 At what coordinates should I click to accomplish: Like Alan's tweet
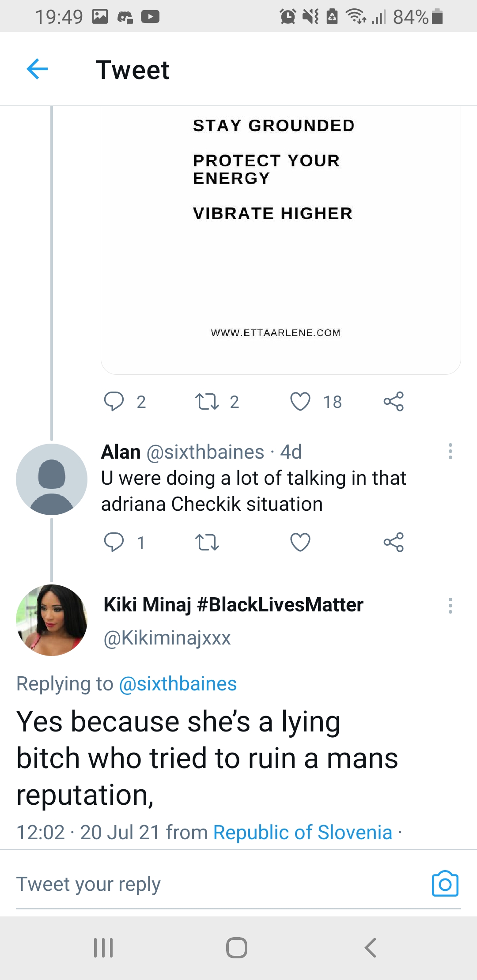coord(300,542)
